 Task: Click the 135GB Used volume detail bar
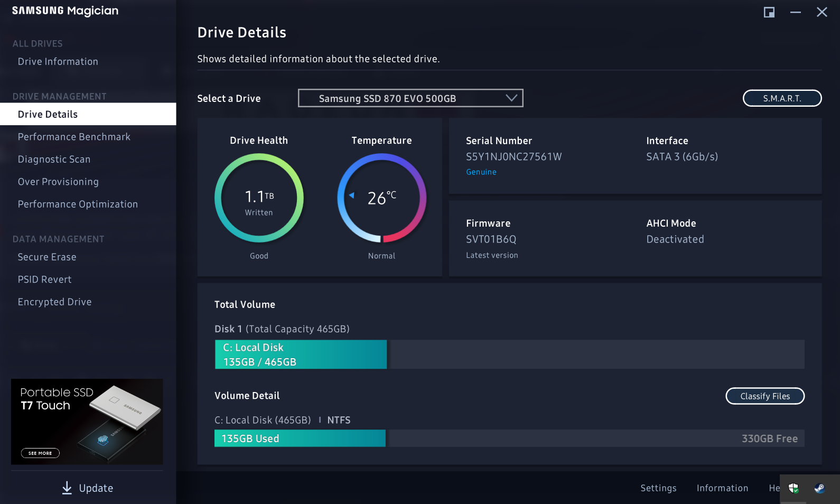pos(300,438)
